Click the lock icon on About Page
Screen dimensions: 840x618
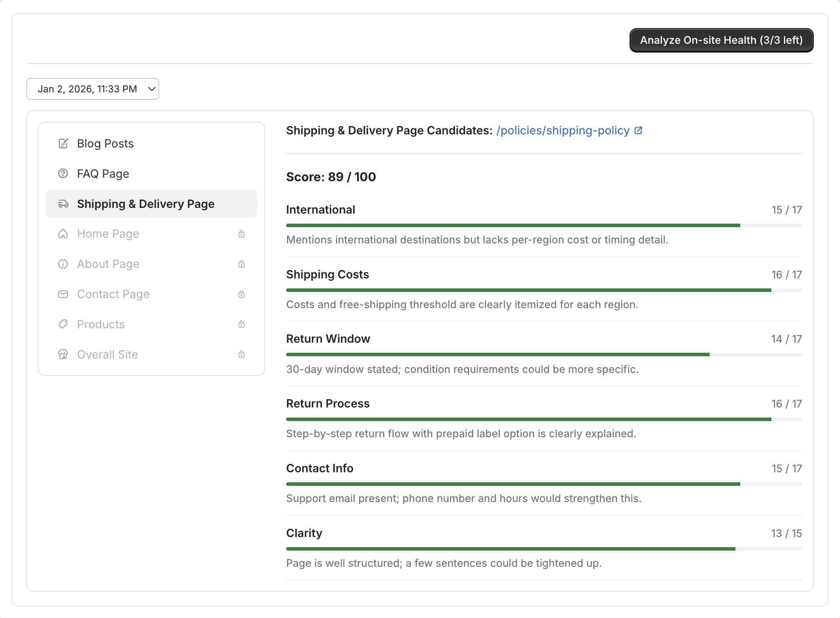pyautogui.click(x=241, y=264)
